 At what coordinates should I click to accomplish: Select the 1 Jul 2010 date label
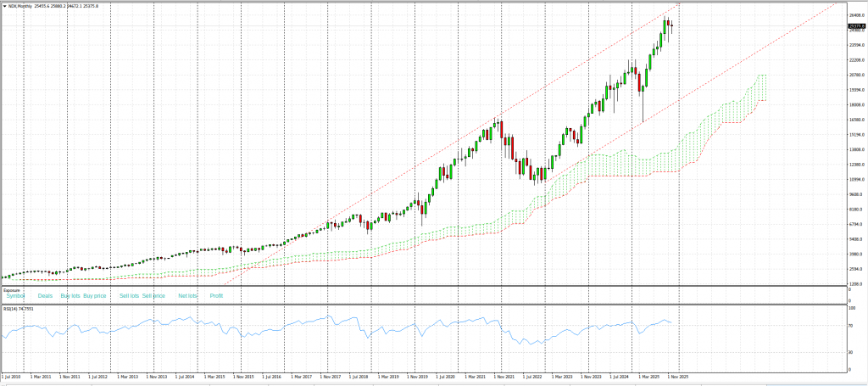click(x=12, y=375)
